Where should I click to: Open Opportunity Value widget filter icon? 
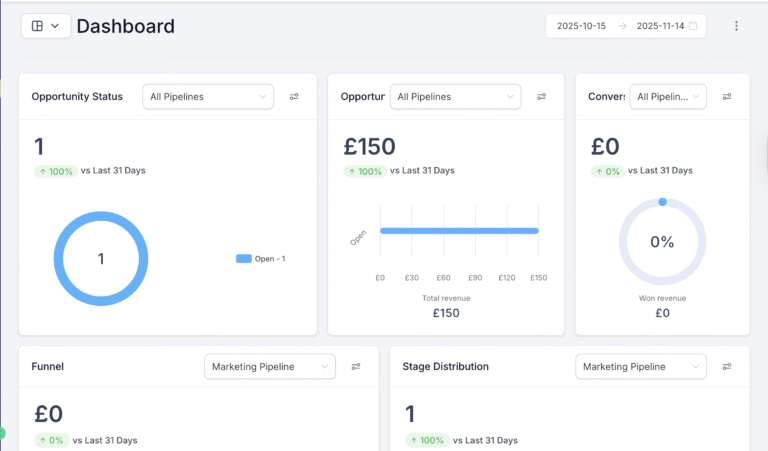(541, 97)
